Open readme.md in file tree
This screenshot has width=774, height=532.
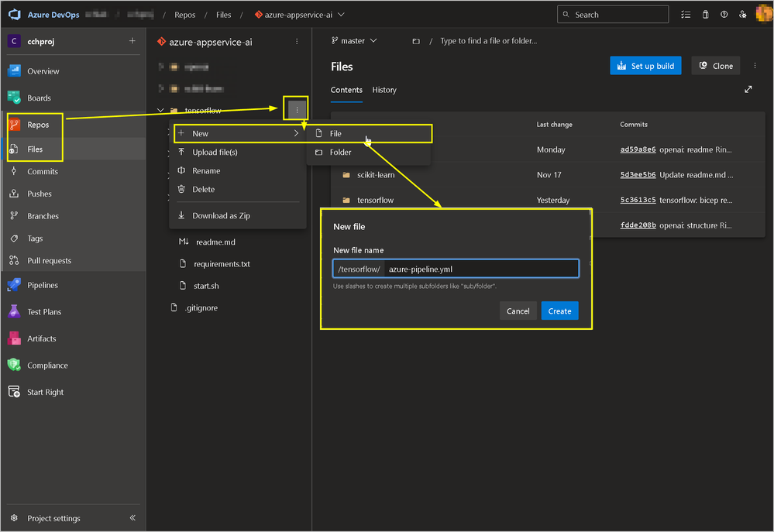coord(215,242)
